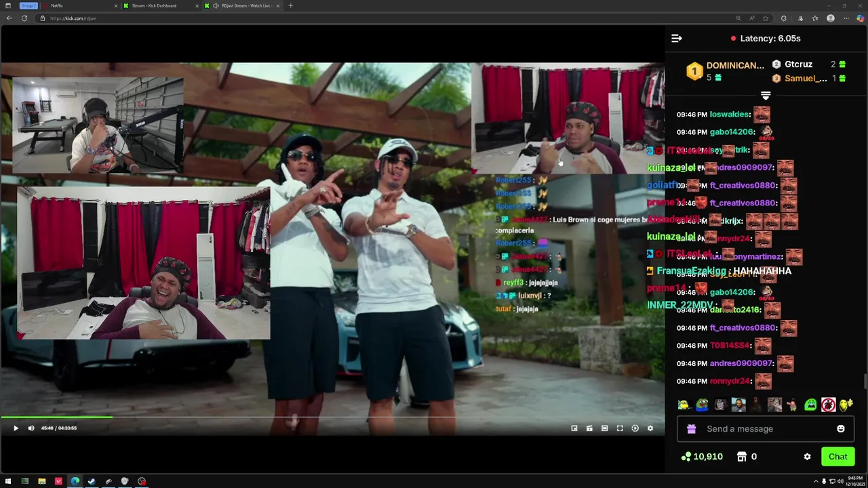The height and width of the screenshot is (488, 868).
Task: Open the gift icon in message box
Action: coord(691,429)
